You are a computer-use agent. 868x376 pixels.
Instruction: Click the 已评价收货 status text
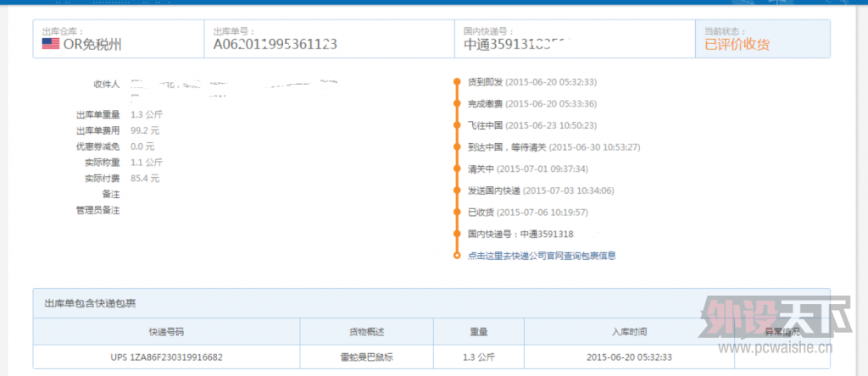click(x=737, y=45)
